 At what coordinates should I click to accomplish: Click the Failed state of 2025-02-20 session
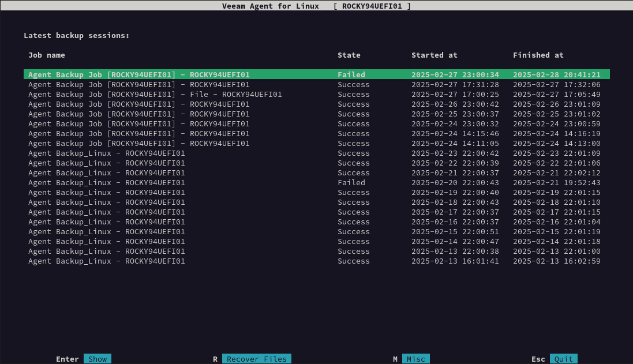click(351, 182)
